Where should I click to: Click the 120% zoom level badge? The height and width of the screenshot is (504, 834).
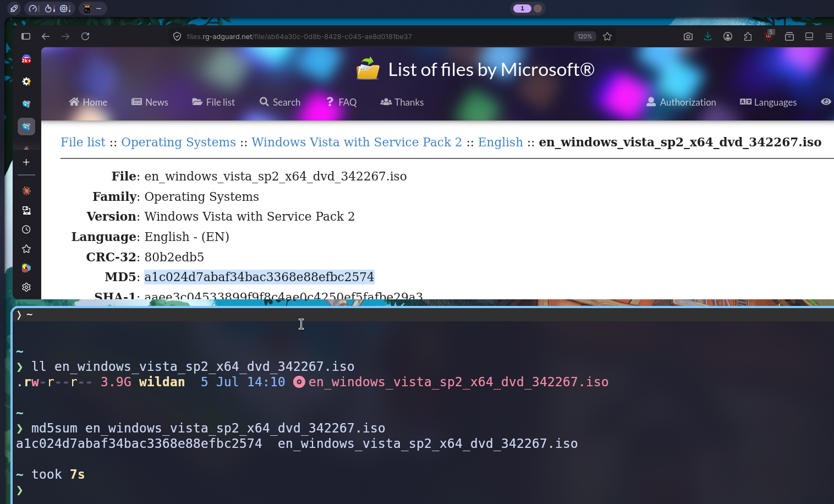[585, 36]
